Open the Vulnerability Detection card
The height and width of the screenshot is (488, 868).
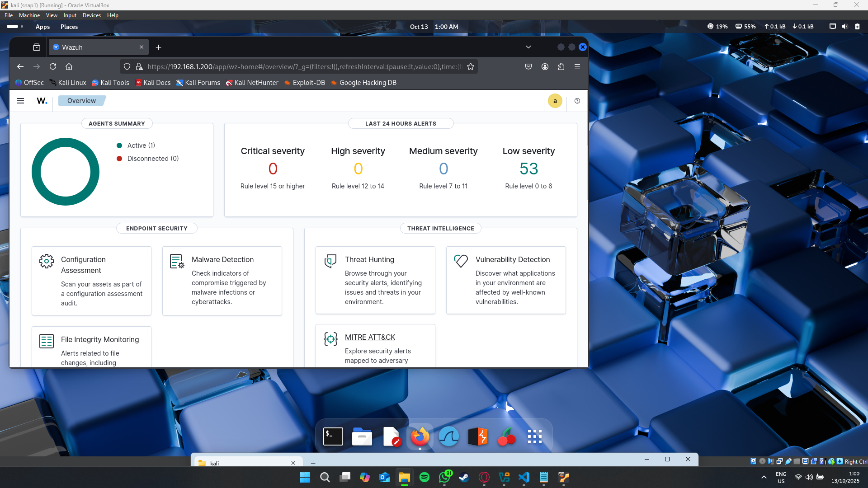[x=506, y=280]
